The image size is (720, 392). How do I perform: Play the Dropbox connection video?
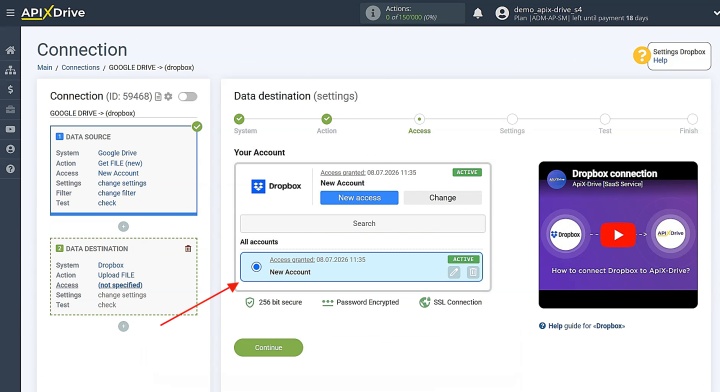point(618,235)
